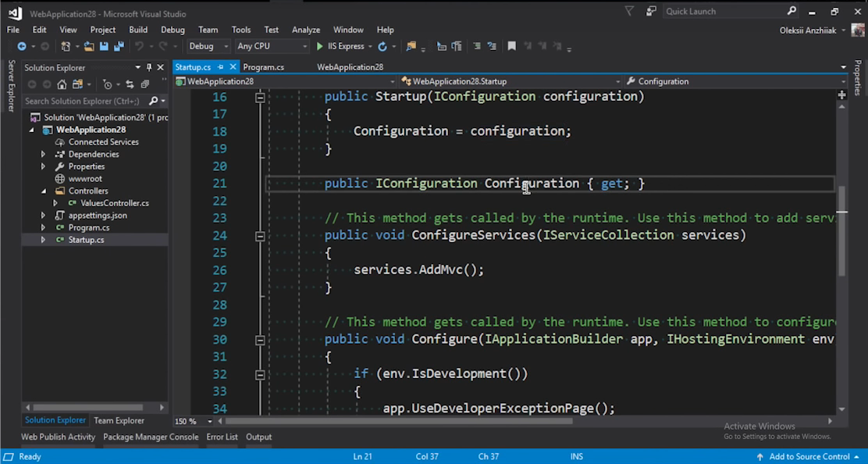868x464 pixels.
Task: Click the Navigate Backward arrow in toolbar
Action: click(x=22, y=47)
